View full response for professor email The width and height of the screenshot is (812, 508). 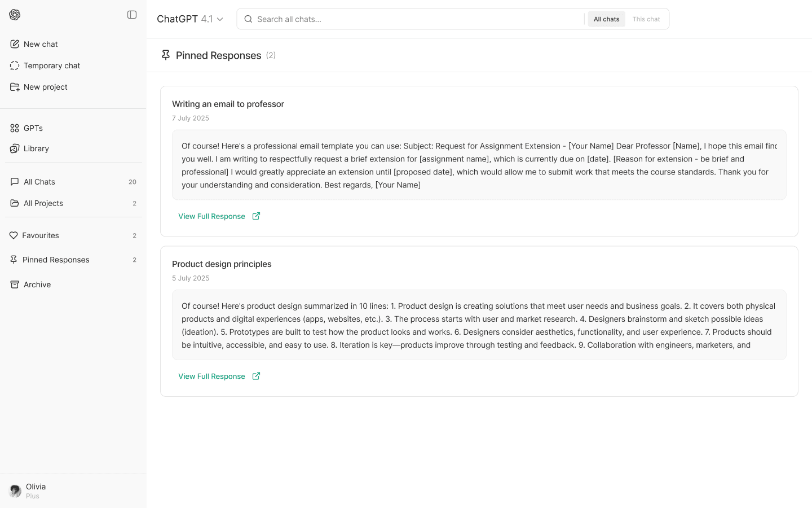pyautogui.click(x=219, y=216)
